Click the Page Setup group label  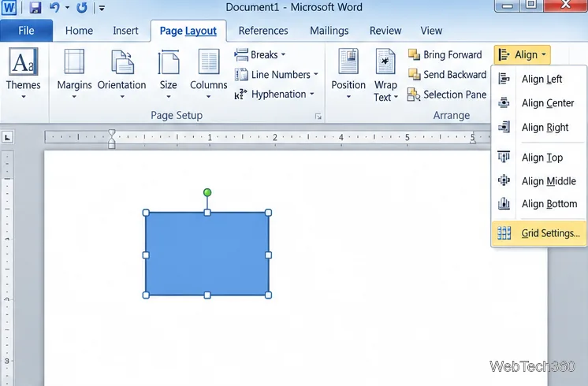[177, 115]
